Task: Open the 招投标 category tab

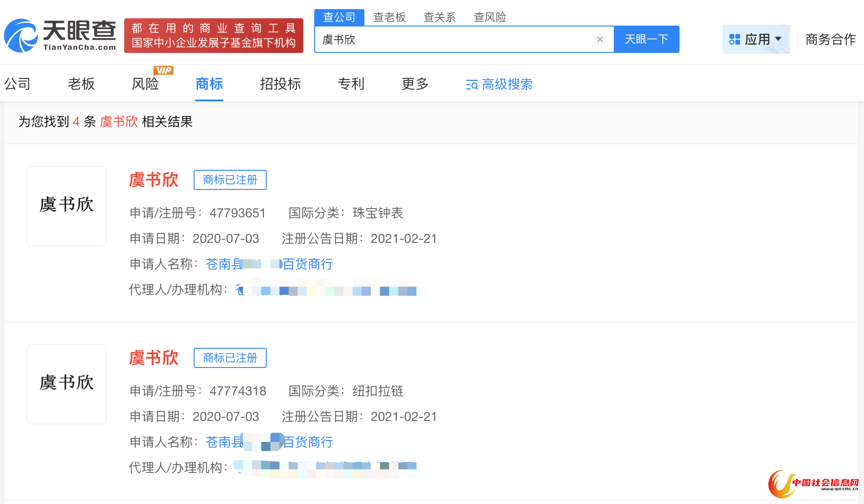Action: click(280, 84)
